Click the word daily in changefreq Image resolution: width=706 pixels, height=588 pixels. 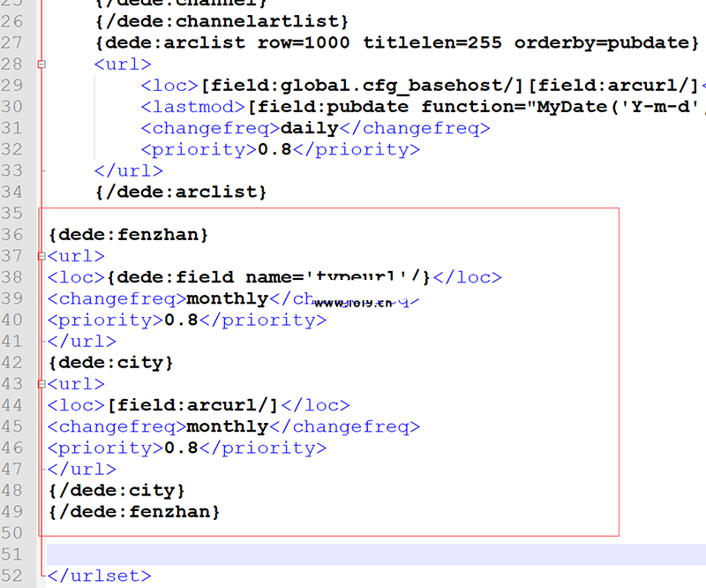coord(309,128)
